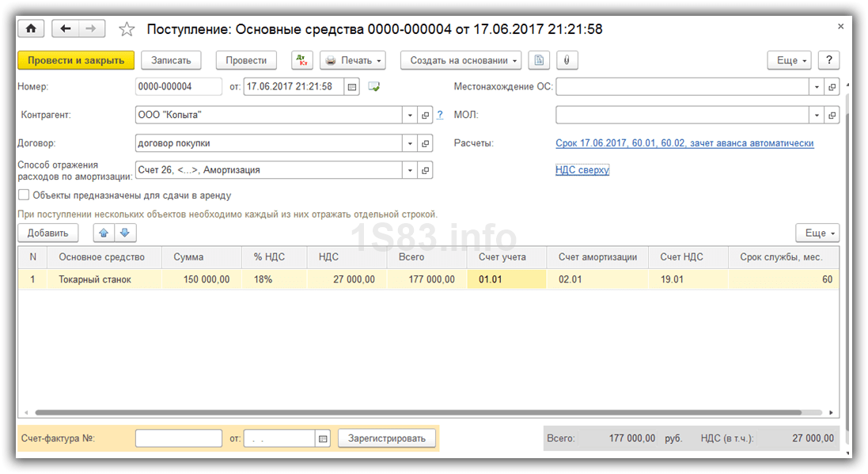Viewport: 868px width, 474px height.
Task: Expand amortization expense method dropdown
Action: tap(410, 170)
